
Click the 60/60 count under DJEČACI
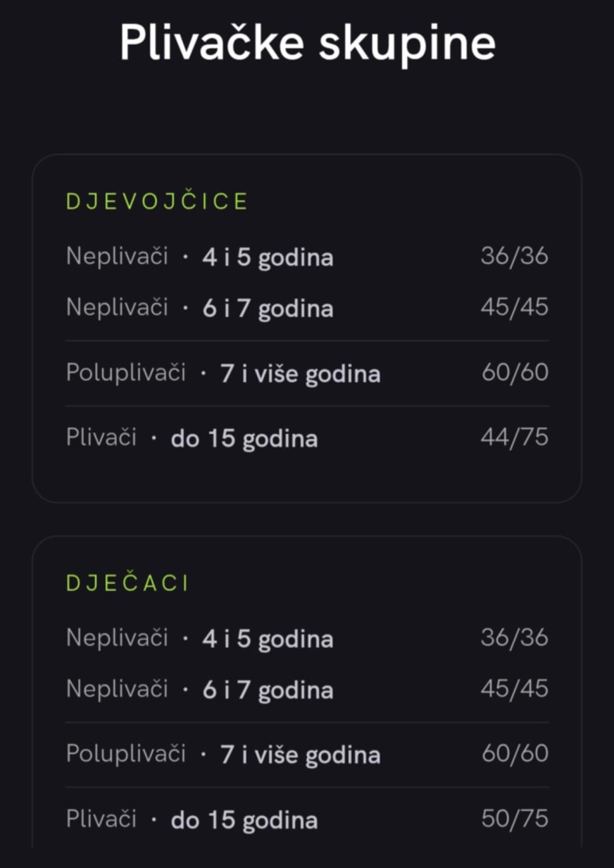click(514, 754)
